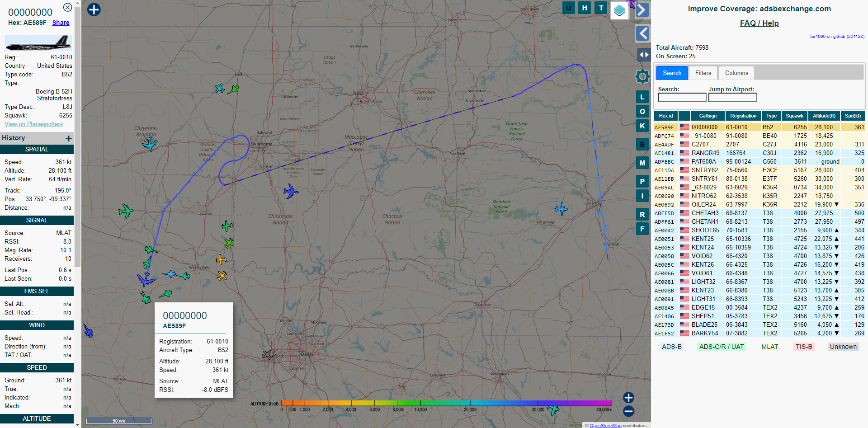Viewport: 868px width, 428px height.
Task: Toggle the B map option button
Action: [x=642, y=145]
